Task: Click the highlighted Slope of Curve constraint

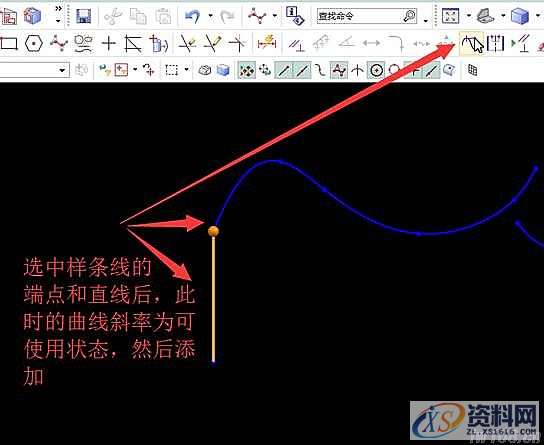Action: pos(472,44)
